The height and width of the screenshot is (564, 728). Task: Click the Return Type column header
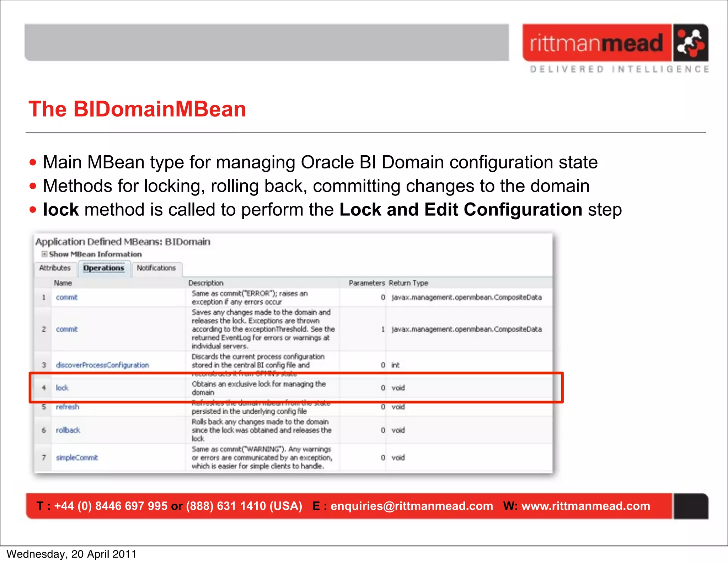pos(408,283)
